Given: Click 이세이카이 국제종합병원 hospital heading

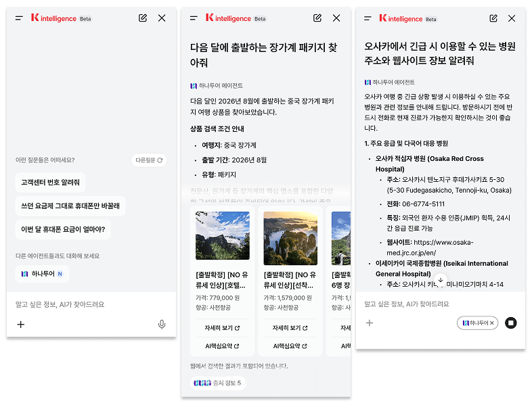Looking at the screenshot, I should [442, 269].
